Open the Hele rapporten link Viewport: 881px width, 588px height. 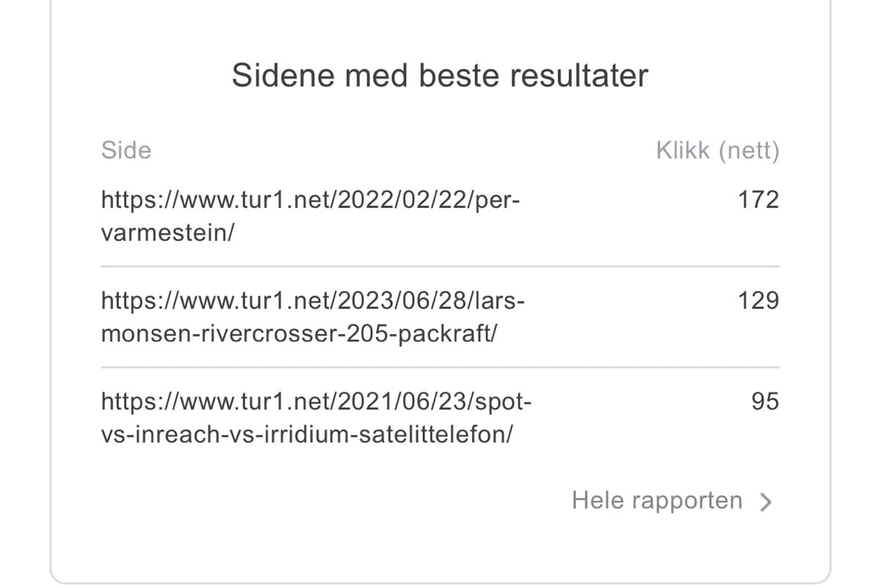pyautogui.click(x=657, y=501)
